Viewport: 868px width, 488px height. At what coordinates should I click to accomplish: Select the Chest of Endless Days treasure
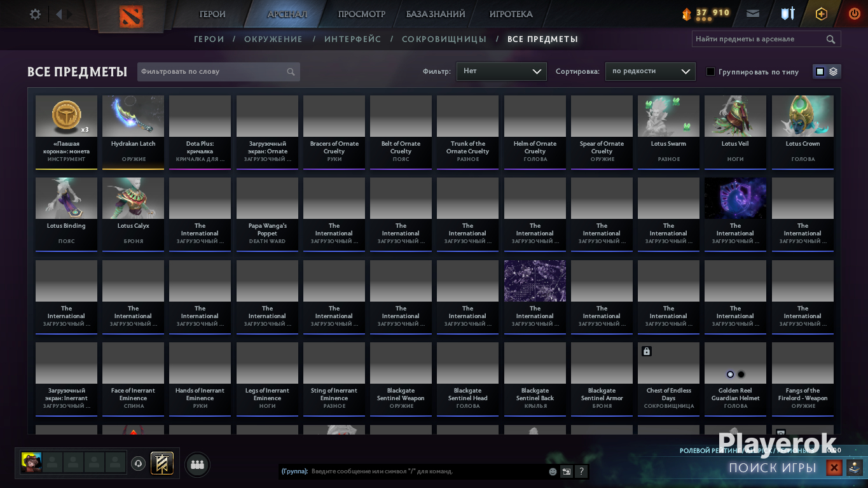pos(669,379)
